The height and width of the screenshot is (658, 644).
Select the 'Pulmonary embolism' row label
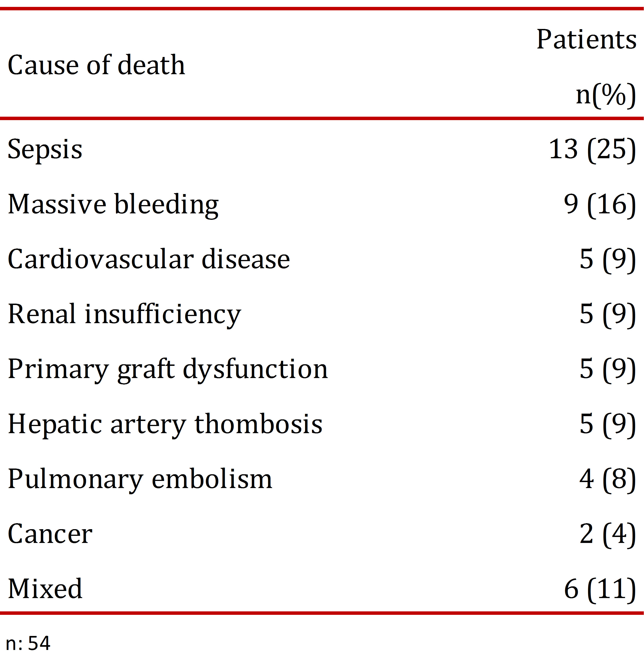point(140,479)
